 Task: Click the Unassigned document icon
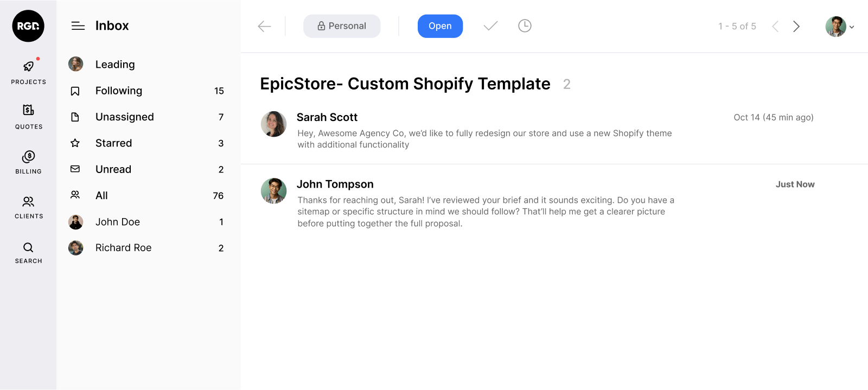point(75,117)
